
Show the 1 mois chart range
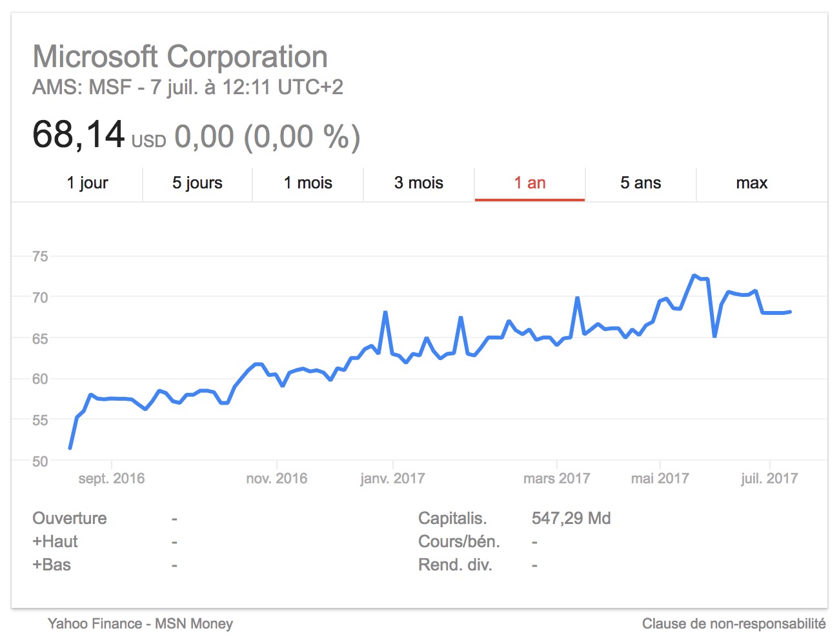click(308, 183)
